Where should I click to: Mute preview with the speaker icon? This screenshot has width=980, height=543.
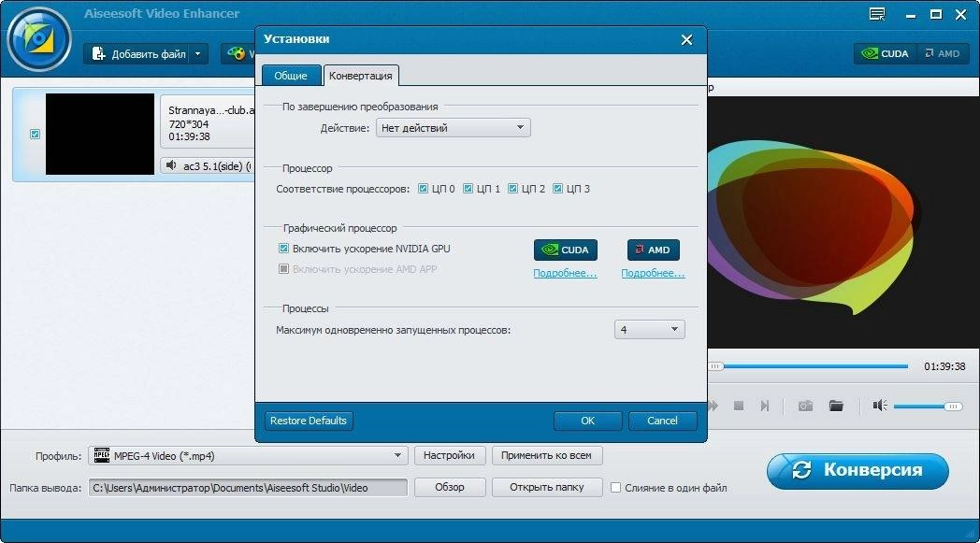pos(880,406)
